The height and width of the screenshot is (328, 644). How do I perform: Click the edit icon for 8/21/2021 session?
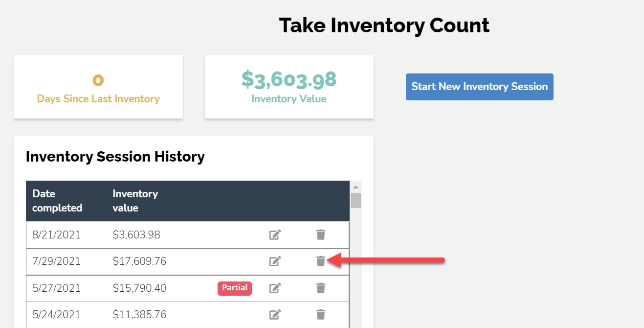[275, 234]
